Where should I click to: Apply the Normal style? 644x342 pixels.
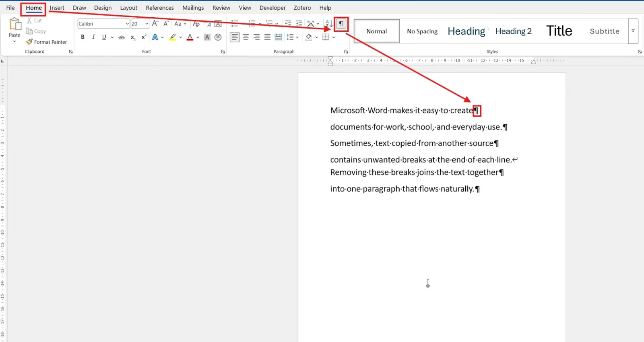(377, 31)
